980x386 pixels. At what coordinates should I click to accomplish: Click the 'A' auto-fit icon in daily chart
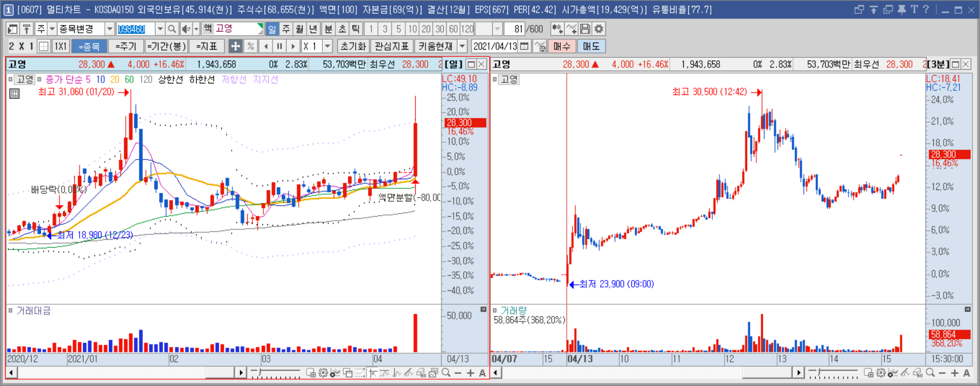(483, 373)
